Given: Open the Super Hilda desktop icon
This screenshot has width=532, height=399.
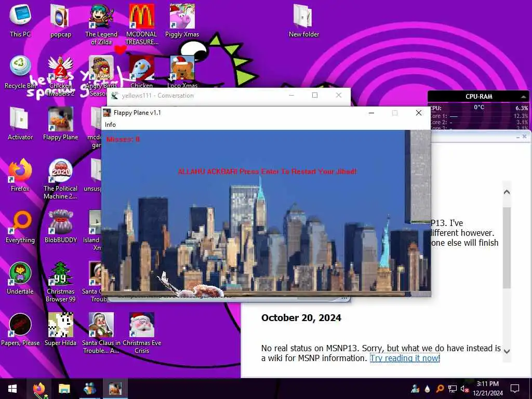Looking at the screenshot, I should (60, 329).
